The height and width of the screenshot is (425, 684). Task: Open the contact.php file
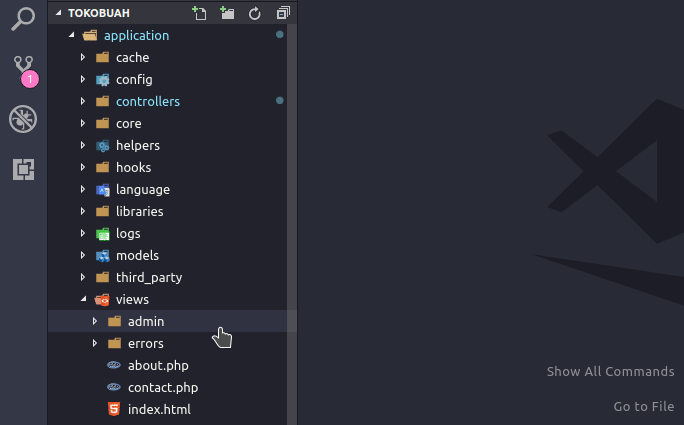click(163, 388)
